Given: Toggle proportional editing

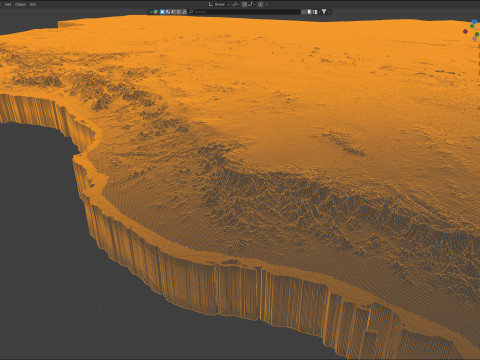Looking at the screenshot, I should coord(260,4).
